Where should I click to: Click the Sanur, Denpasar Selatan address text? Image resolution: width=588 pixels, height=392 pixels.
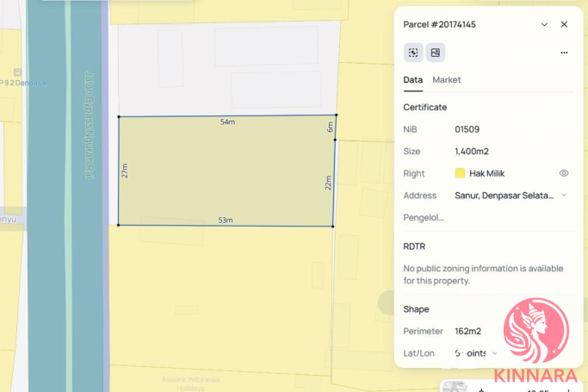coord(504,196)
